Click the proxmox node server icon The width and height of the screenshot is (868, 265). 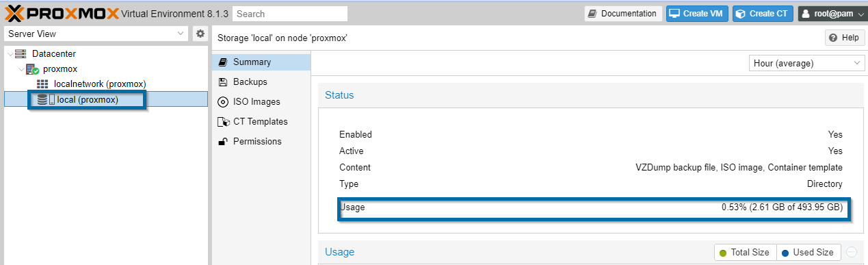point(32,69)
